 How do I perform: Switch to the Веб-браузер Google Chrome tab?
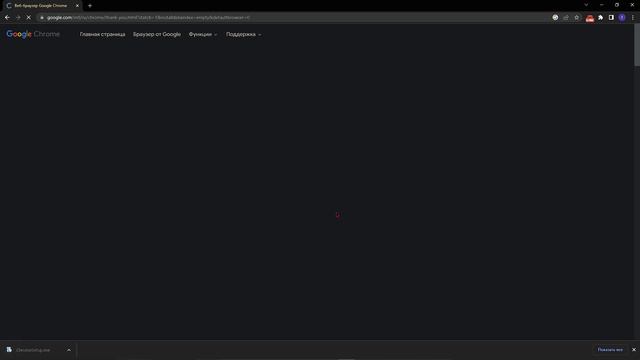pos(41,6)
